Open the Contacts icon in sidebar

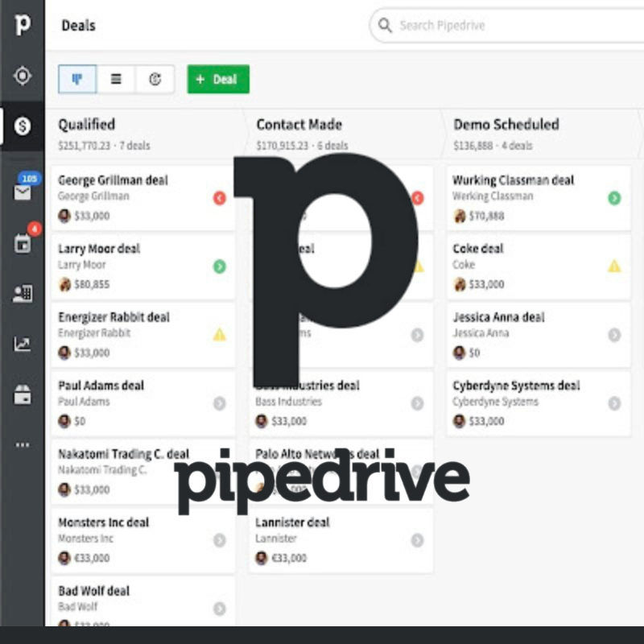[x=23, y=294]
